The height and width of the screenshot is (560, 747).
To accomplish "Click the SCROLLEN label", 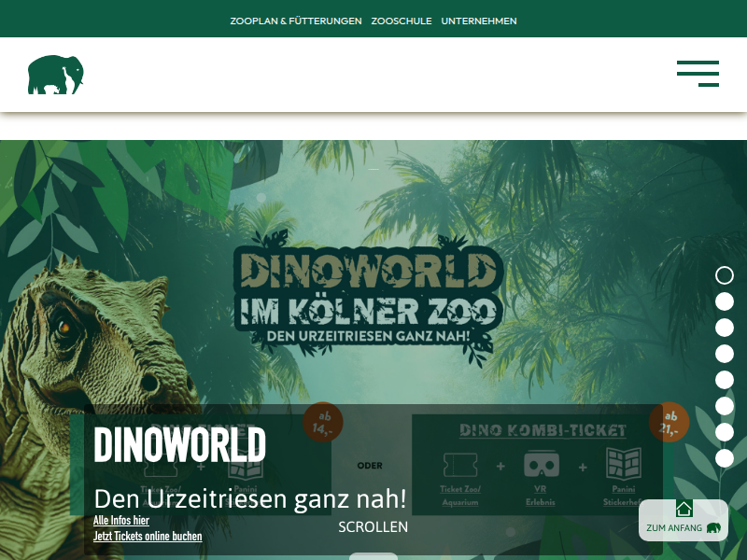I will 373,527.
